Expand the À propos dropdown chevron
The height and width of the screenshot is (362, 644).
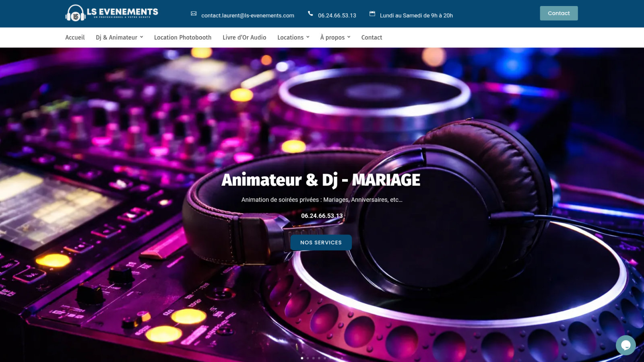pyautogui.click(x=349, y=37)
